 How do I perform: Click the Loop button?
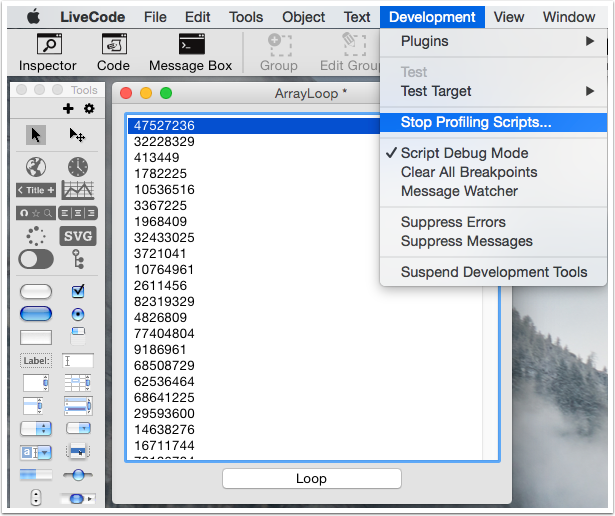tap(312, 479)
